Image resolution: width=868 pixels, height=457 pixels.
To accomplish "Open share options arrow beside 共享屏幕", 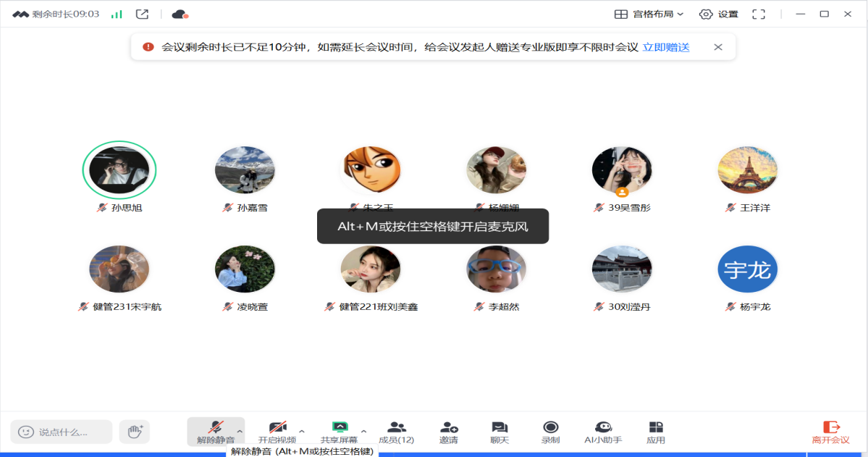I will tap(363, 431).
